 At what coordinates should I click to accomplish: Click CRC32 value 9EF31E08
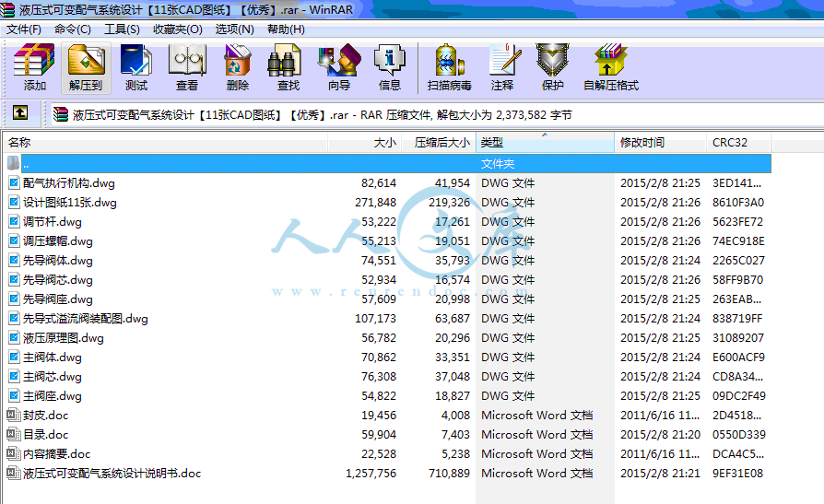point(737,473)
